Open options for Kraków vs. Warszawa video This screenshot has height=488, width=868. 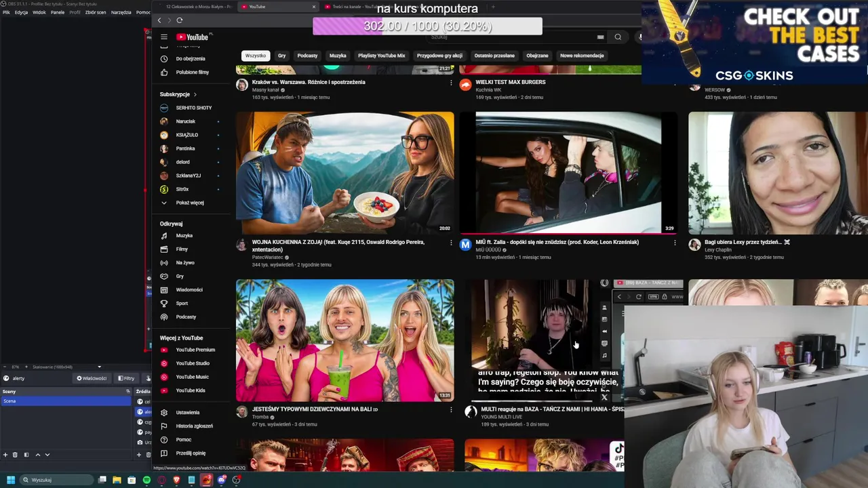pos(451,83)
